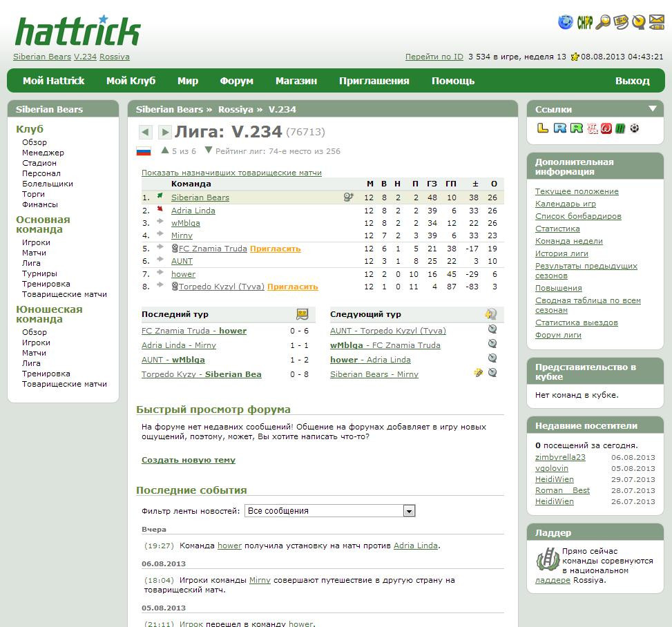Open Мой Клуб menu

click(131, 81)
